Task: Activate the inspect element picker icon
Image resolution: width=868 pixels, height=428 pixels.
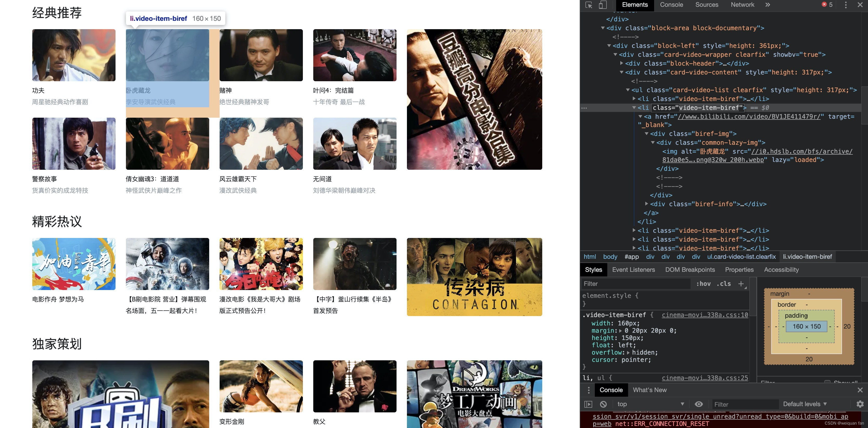Action: 589,5
